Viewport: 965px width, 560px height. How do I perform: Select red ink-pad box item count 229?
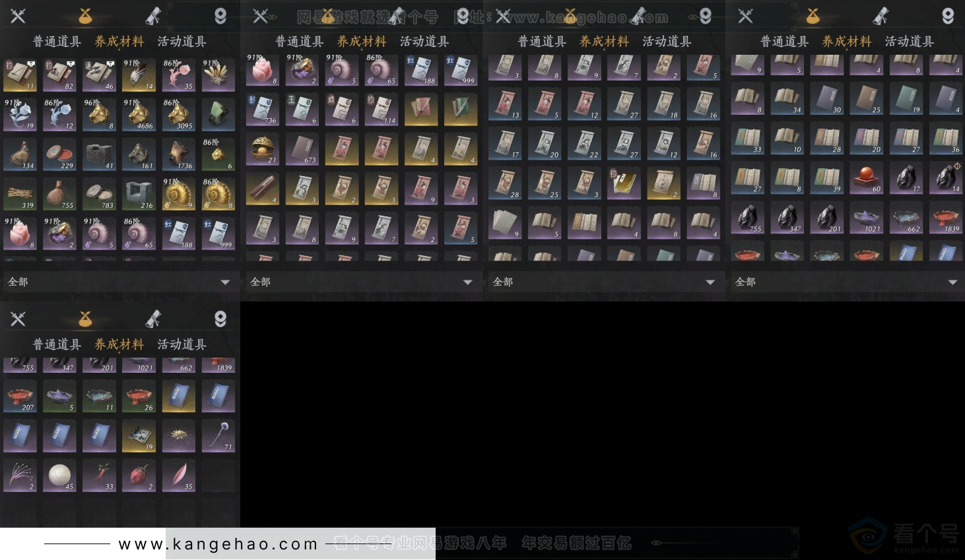[x=59, y=154]
